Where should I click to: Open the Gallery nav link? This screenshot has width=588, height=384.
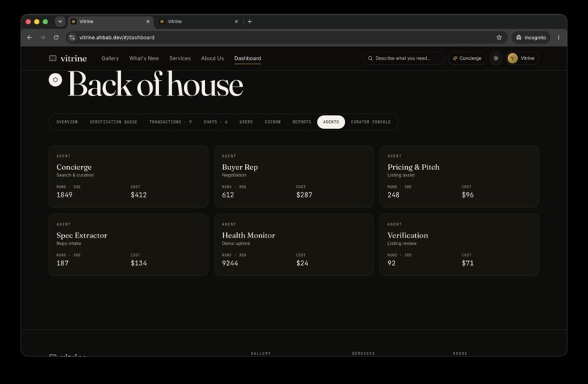[110, 58]
